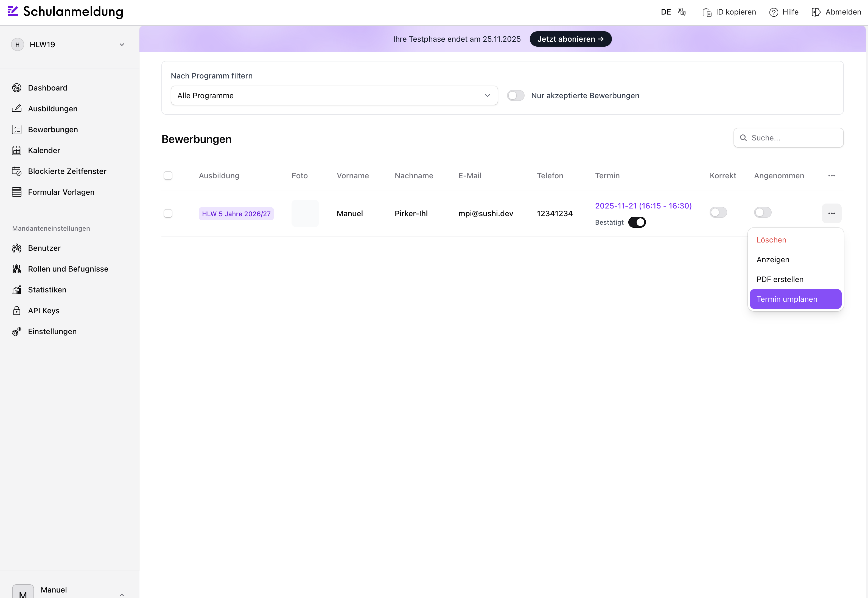Click the language translate icon
Screen dimensions: 868x598
[x=681, y=12]
